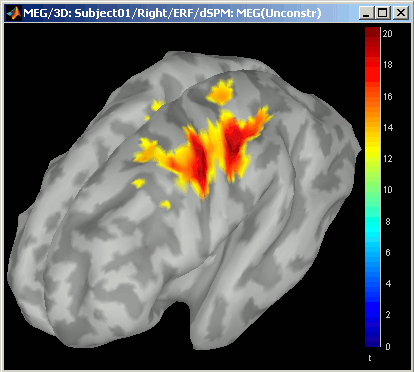Click the cyan region of the colorbar near 8
The height and width of the screenshot is (372, 414).
coord(373,222)
